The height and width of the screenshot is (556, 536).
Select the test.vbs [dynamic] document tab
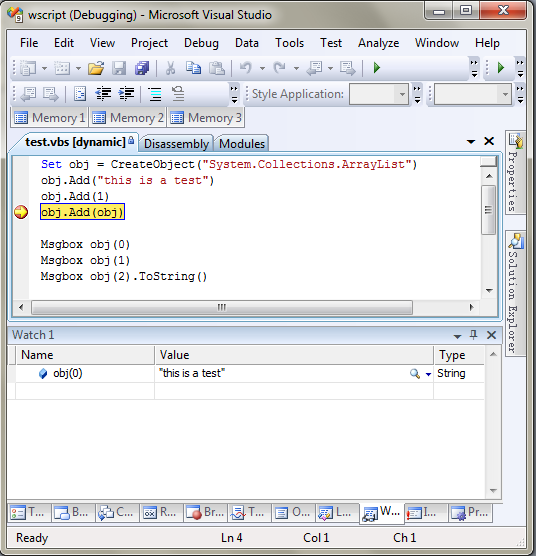pos(75,142)
